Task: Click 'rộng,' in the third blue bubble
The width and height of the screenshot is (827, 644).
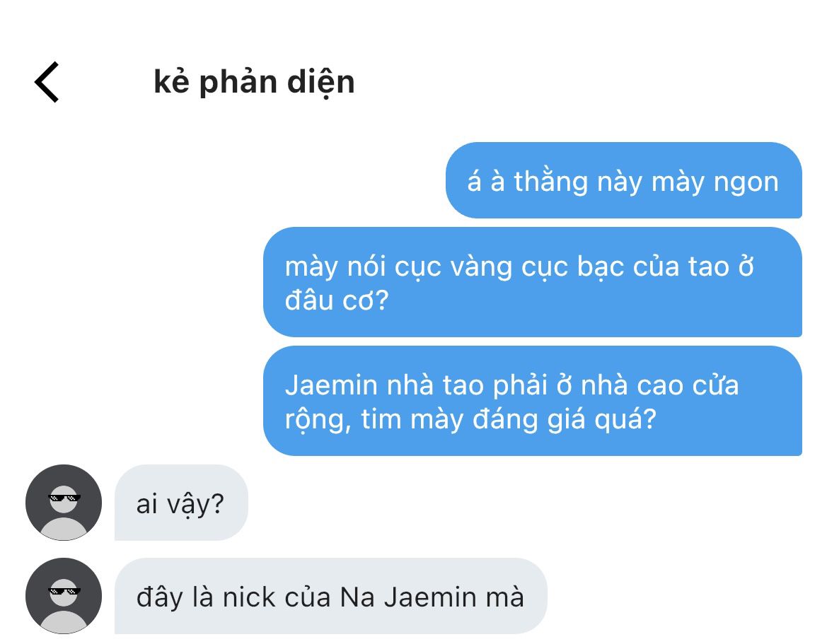Action: 318,420
